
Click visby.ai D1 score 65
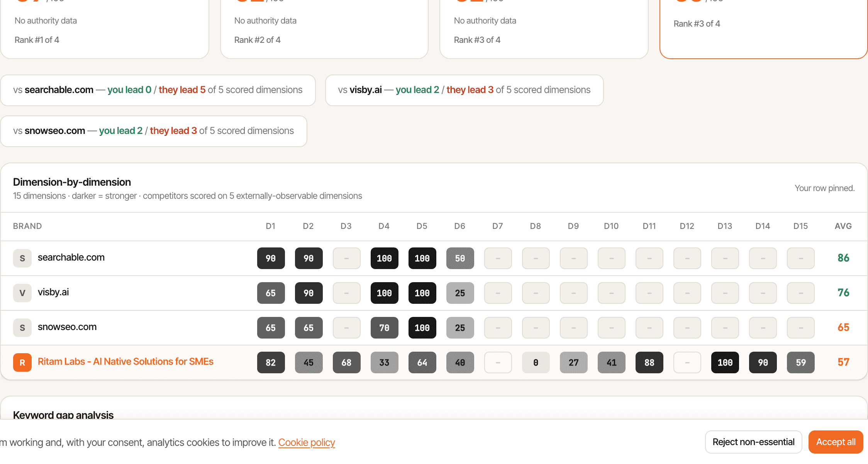tap(271, 293)
